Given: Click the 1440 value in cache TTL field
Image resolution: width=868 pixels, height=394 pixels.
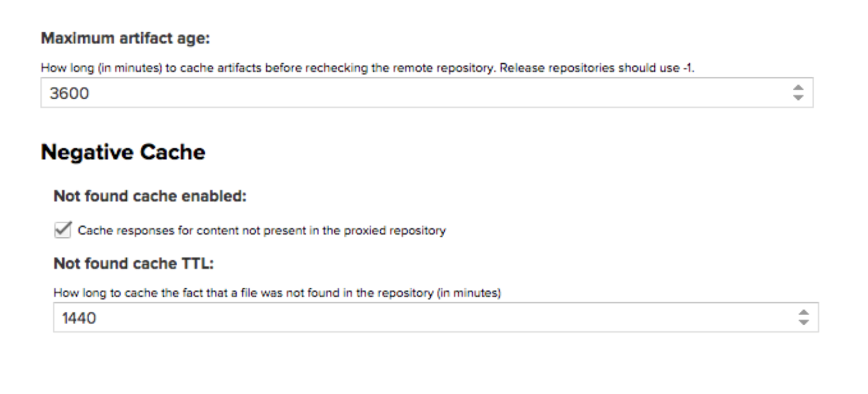Looking at the screenshot, I should click(79, 318).
